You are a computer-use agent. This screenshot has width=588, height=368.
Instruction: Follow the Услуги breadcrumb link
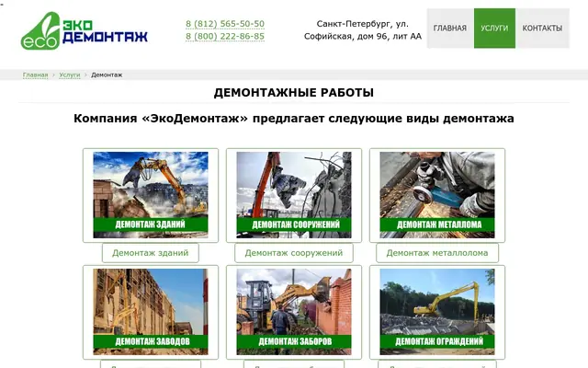[70, 75]
